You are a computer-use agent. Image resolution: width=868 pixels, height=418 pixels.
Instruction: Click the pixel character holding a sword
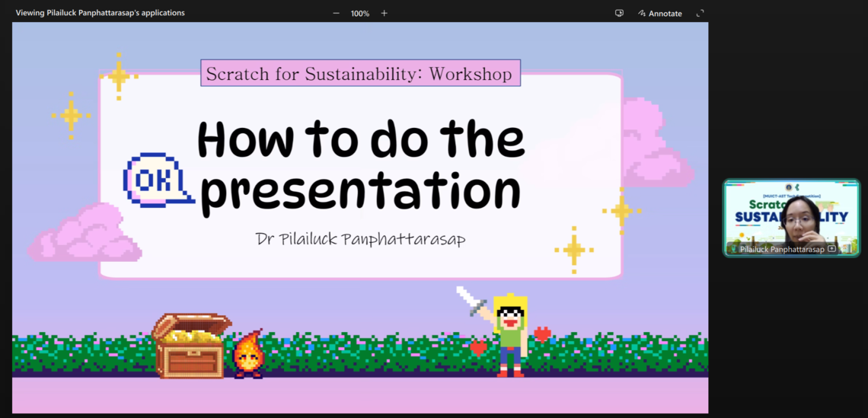point(509,335)
